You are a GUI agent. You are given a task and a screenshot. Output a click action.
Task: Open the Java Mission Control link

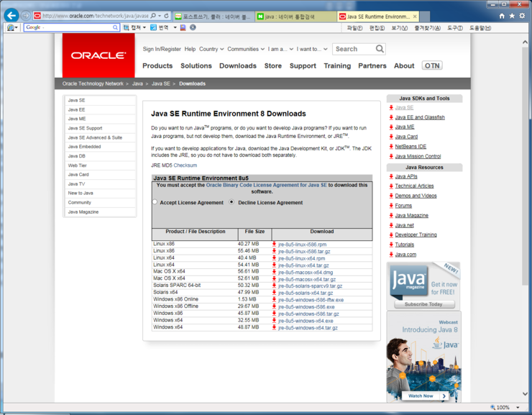418,156
